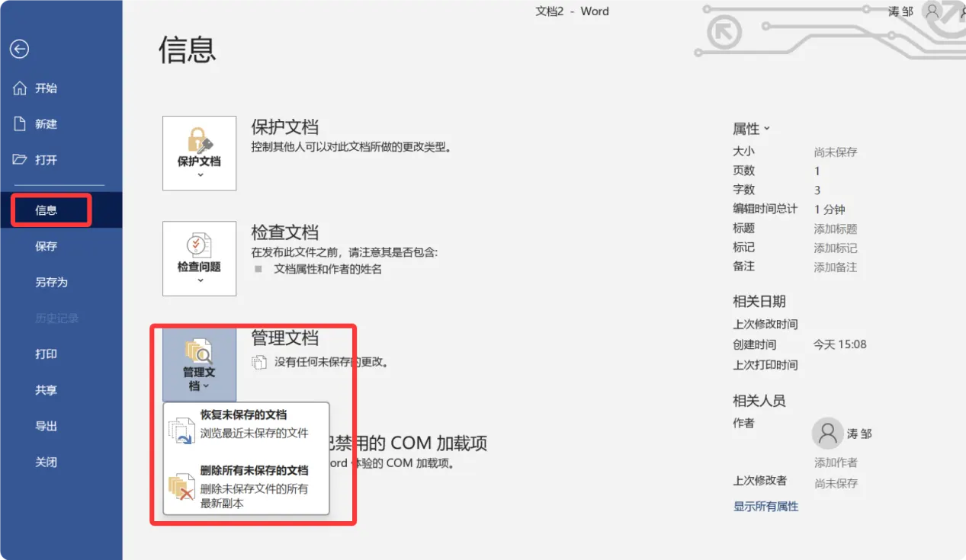Click the account avatar in title bar
Screen dimensions: 966x560
coord(932,11)
